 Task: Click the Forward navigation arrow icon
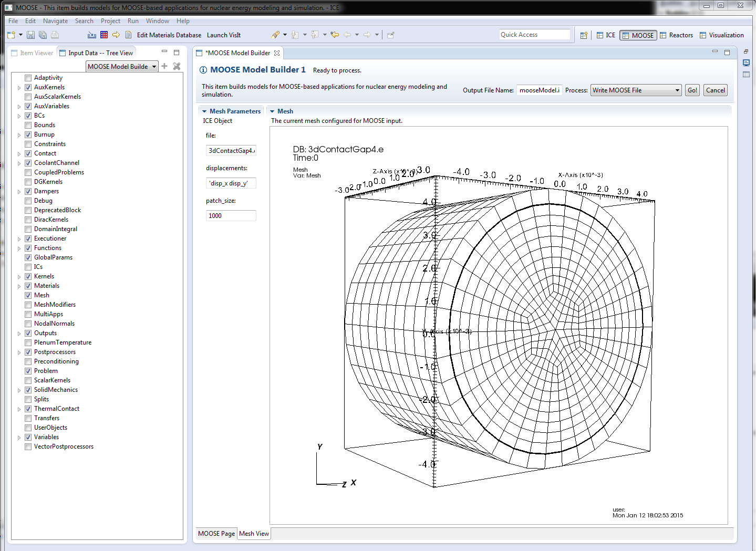[x=367, y=35]
